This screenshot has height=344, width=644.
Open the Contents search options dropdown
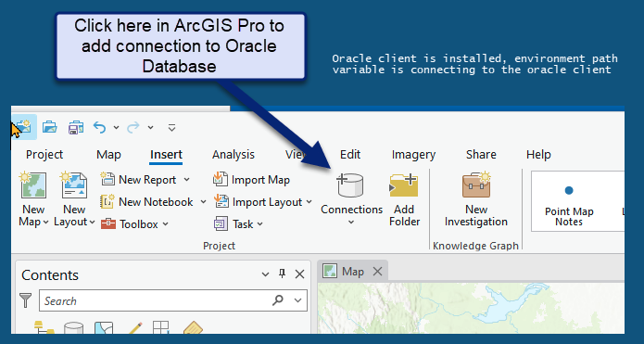point(298,300)
